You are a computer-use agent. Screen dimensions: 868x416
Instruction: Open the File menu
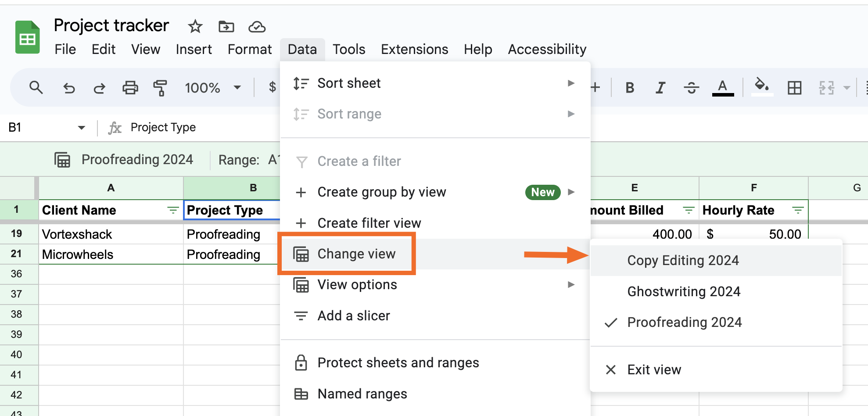[x=65, y=49]
